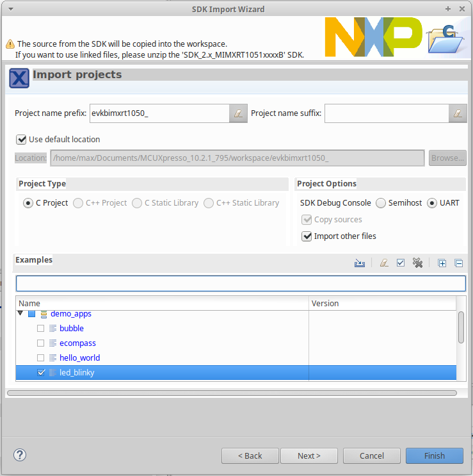Clear the project name prefix field
The image size is (473, 476).
click(x=238, y=113)
